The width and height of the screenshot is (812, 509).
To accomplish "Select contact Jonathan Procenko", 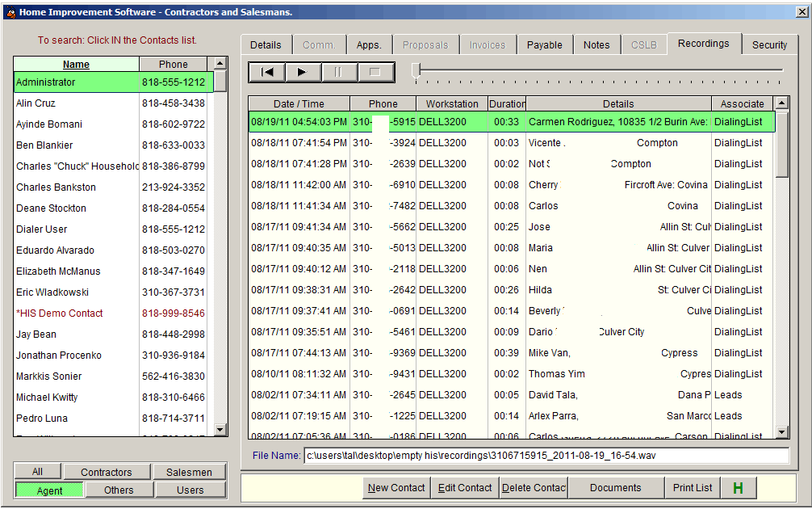I will point(114,355).
